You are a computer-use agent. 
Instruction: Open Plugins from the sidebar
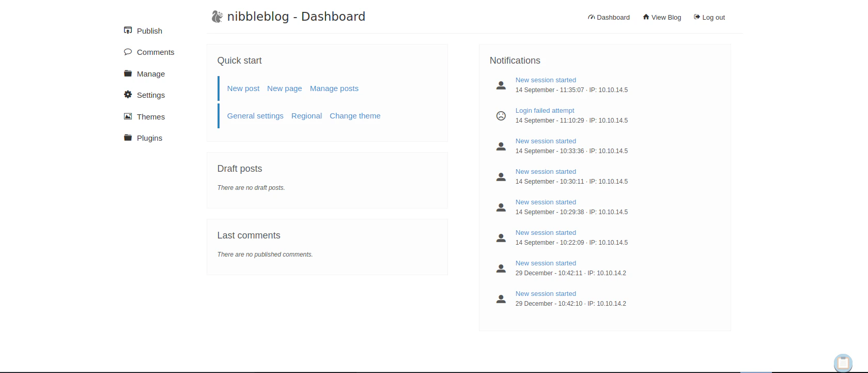tap(149, 138)
